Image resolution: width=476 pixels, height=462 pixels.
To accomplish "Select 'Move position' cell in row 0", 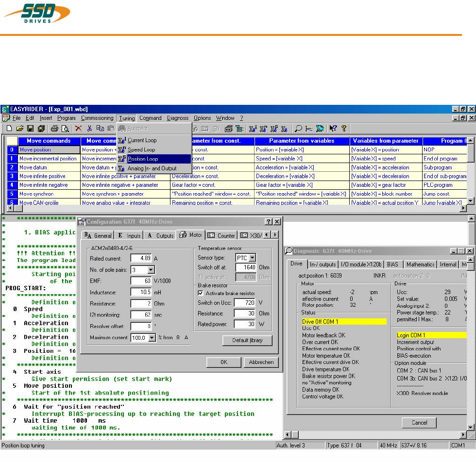I will coord(49,149).
